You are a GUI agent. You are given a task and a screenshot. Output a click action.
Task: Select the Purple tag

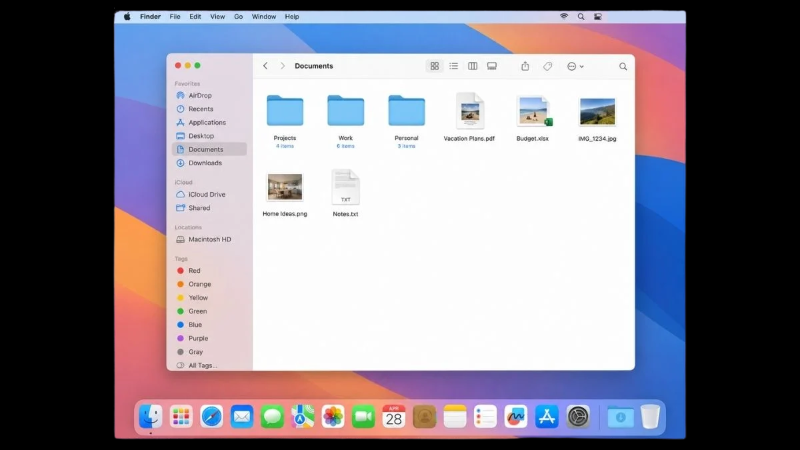click(210, 338)
